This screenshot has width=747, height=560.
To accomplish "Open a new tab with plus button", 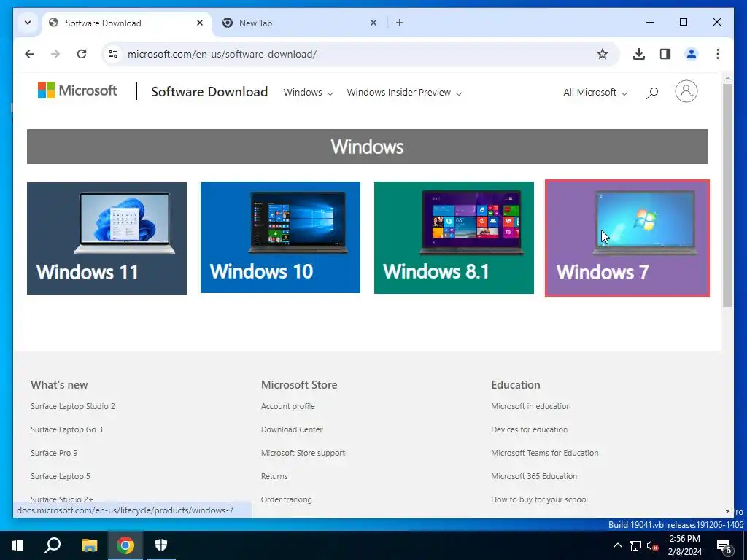I will tap(400, 23).
